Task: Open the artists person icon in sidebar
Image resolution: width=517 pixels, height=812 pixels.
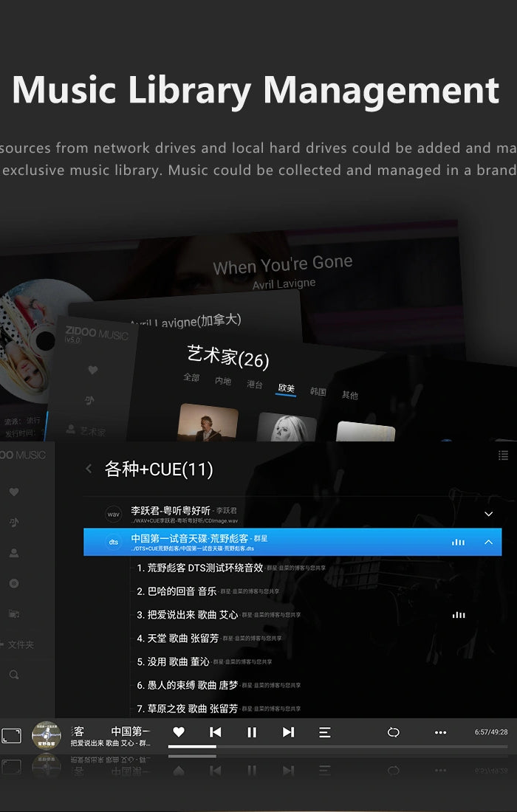Action: click(x=14, y=552)
